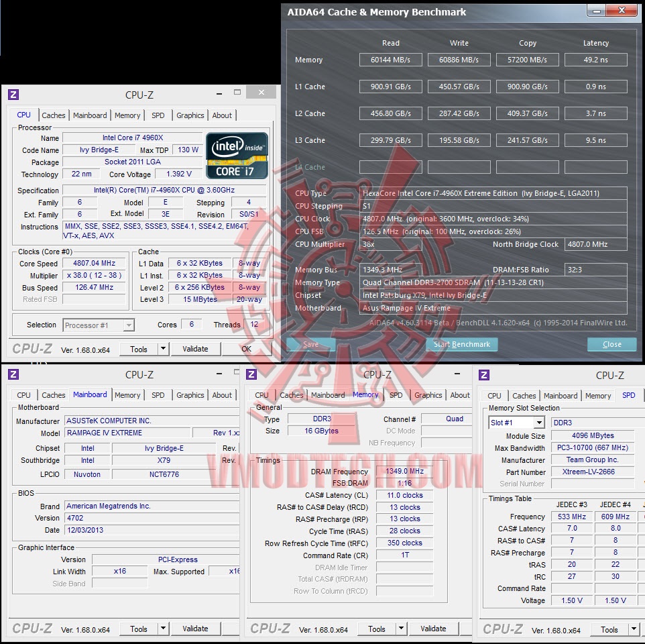The image size is (645, 644).
Task: Open Processor #1 selection dropdown
Action: (x=129, y=325)
